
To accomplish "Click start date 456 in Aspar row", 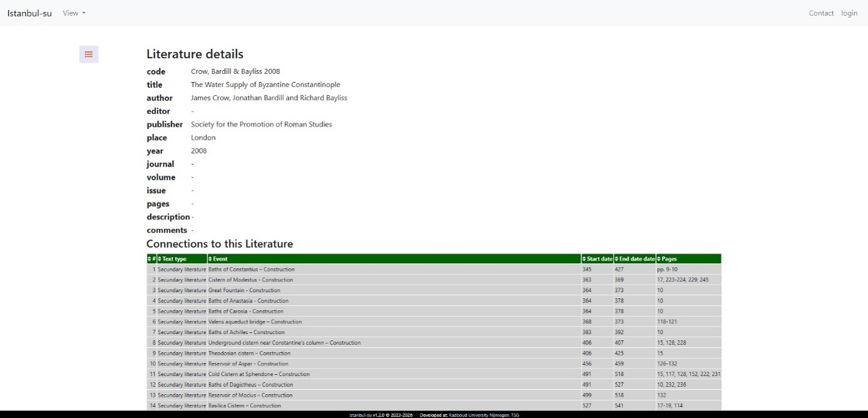I will (x=587, y=363).
